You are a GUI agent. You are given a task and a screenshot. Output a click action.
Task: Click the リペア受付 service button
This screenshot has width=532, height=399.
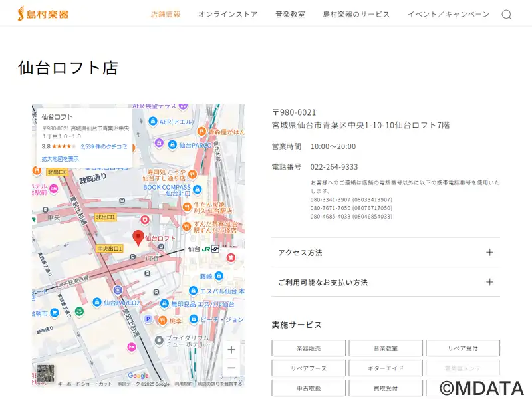[x=463, y=348]
